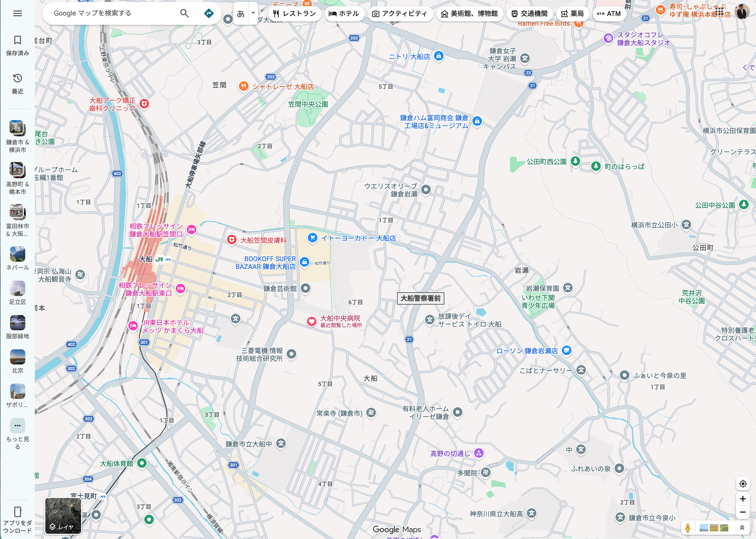Select the 鎌倉芸術館 pin marker

click(305, 288)
